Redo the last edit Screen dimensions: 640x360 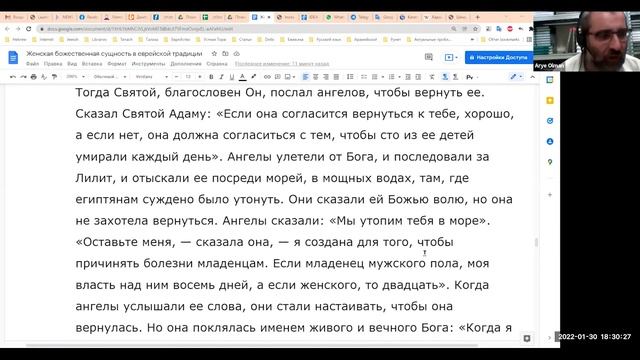(x=23, y=77)
